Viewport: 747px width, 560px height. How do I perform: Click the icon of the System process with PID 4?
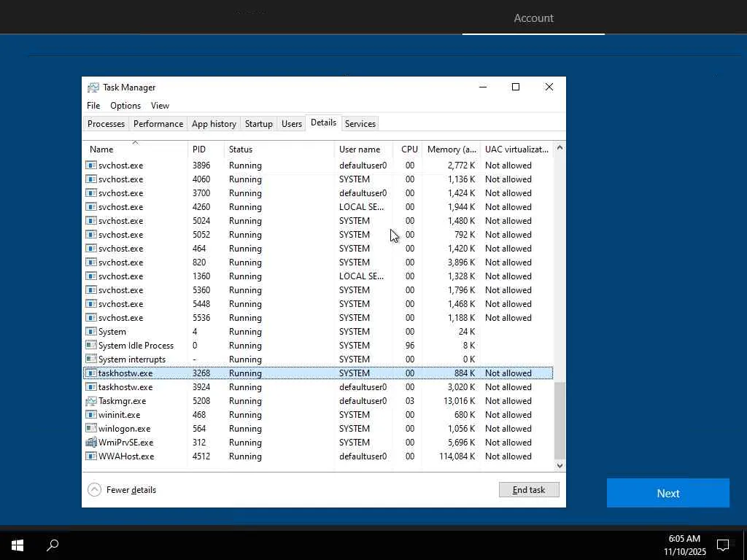tap(91, 332)
